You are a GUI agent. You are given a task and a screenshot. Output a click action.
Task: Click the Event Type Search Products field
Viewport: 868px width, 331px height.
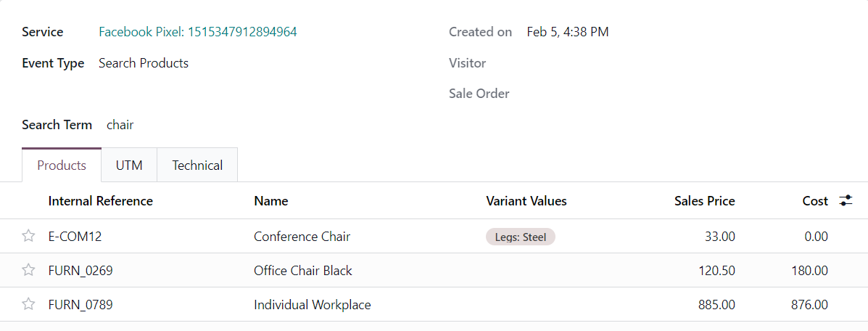click(x=144, y=63)
